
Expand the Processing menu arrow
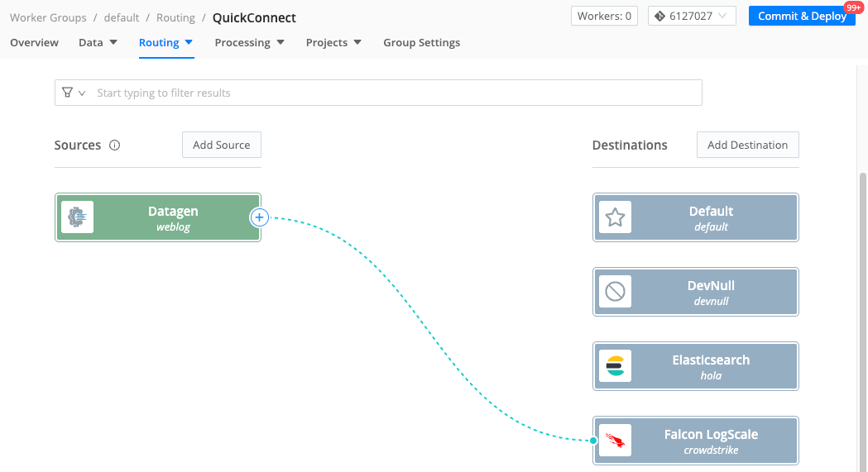click(x=281, y=42)
